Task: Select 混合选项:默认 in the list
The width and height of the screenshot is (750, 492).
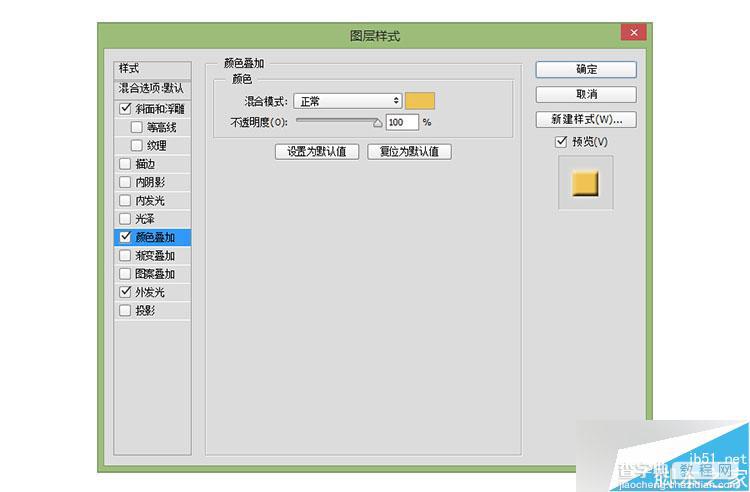Action: click(152, 88)
